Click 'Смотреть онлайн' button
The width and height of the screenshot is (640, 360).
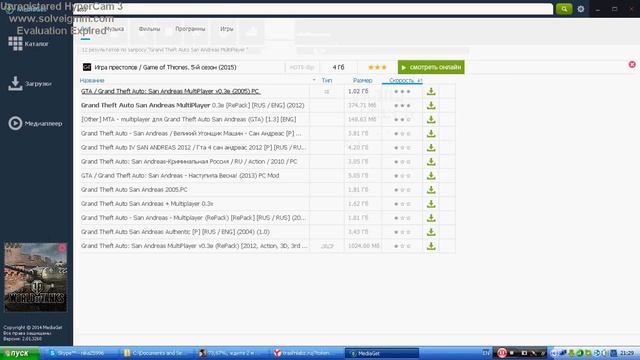[x=431, y=67]
